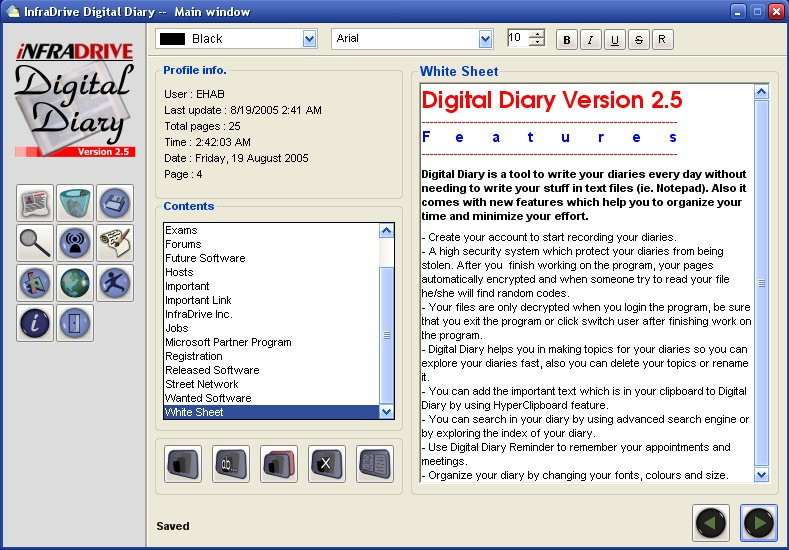This screenshot has height=550, width=789.
Task: Click the White Sheet vertical scrollbar thumb
Action: 761,283
